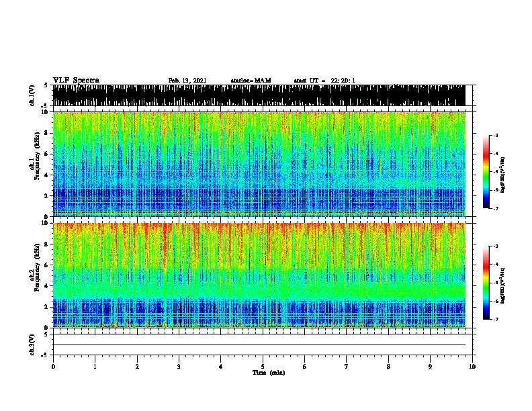
Task: Click time axis tick label "2"
Action: point(137,367)
